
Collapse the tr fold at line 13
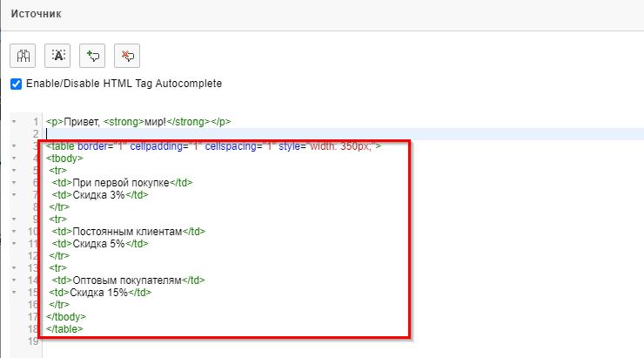(x=14, y=268)
